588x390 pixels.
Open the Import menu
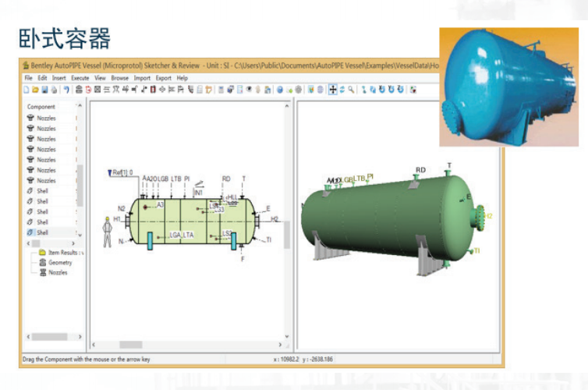pos(142,78)
